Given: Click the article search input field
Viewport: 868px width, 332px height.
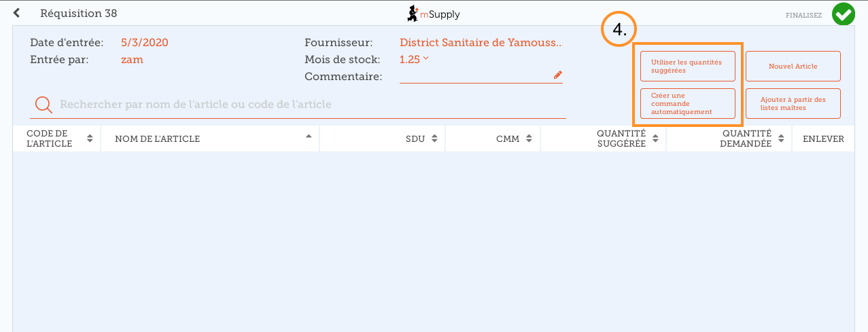Looking at the screenshot, I should tap(306, 105).
